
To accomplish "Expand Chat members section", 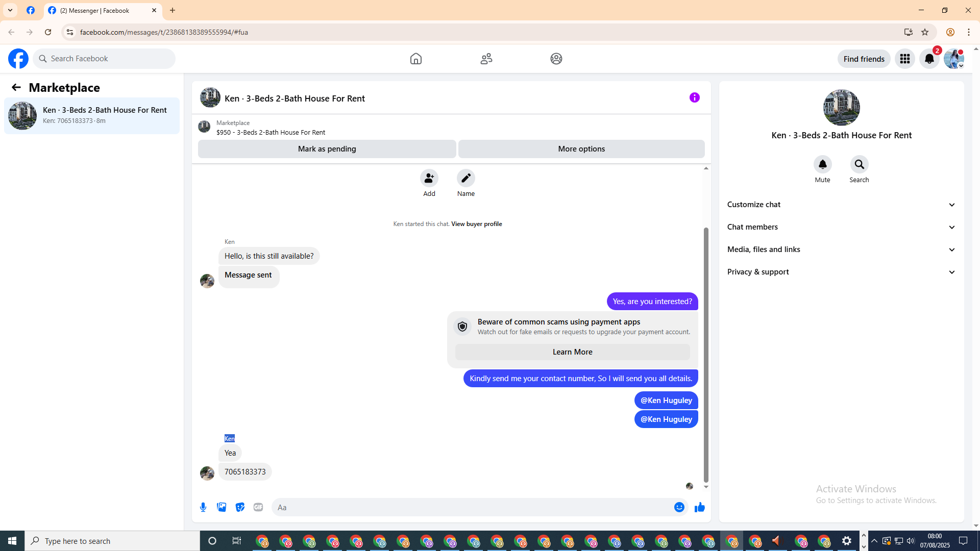I will 841,227.
